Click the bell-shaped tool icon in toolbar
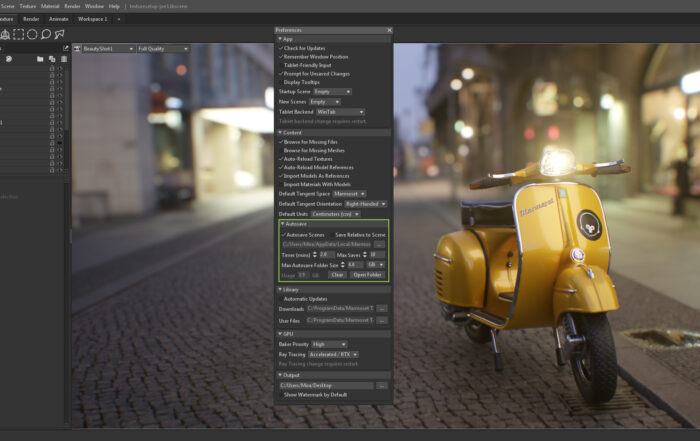 5,34
